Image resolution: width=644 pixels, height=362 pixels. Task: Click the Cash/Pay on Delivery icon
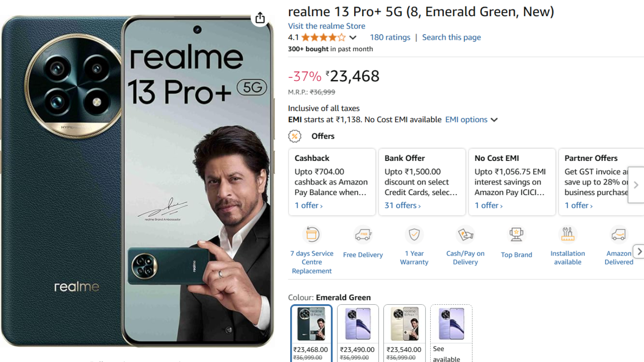[x=465, y=235]
